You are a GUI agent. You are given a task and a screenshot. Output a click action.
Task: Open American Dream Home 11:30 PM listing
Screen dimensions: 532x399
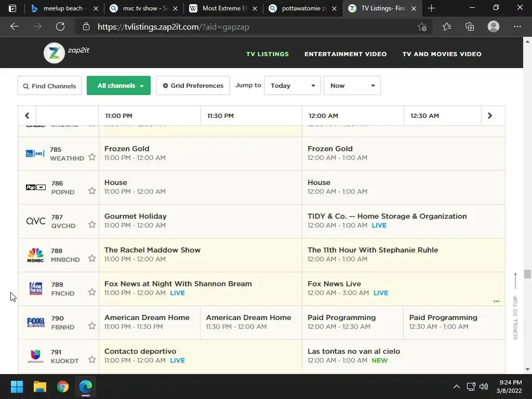pyautogui.click(x=251, y=322)
